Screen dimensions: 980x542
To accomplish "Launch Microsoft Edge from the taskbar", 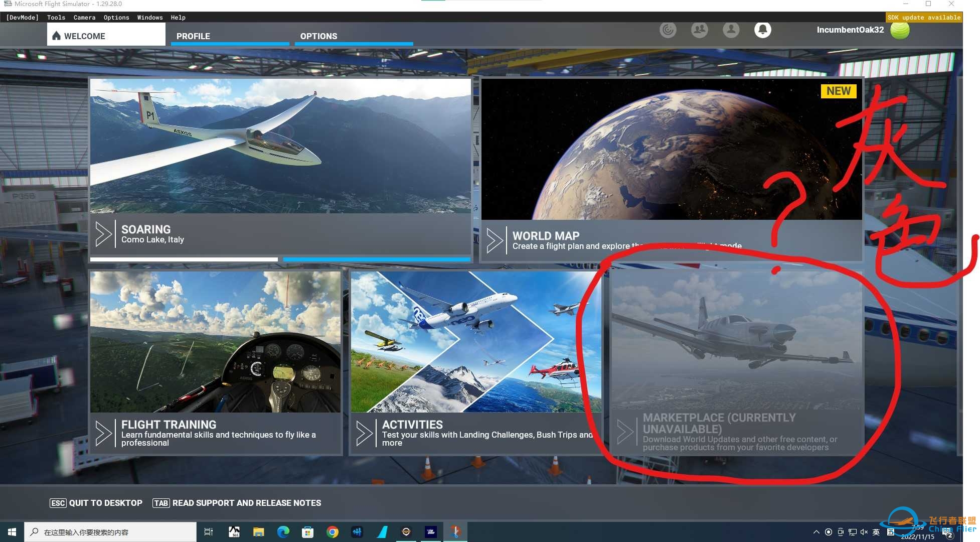I will pyautogui.click(x=283, y=532).
